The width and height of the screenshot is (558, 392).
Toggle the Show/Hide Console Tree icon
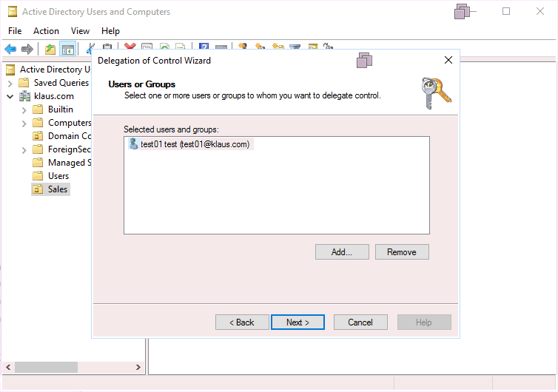67,49
